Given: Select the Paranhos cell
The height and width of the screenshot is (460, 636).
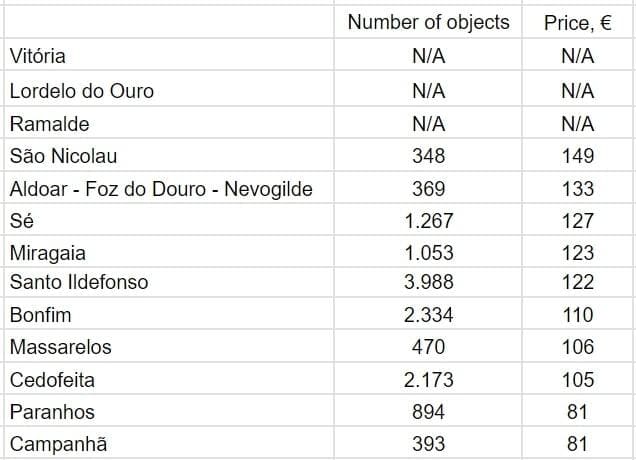Looking at the screenshot, I should coord(50,412).
